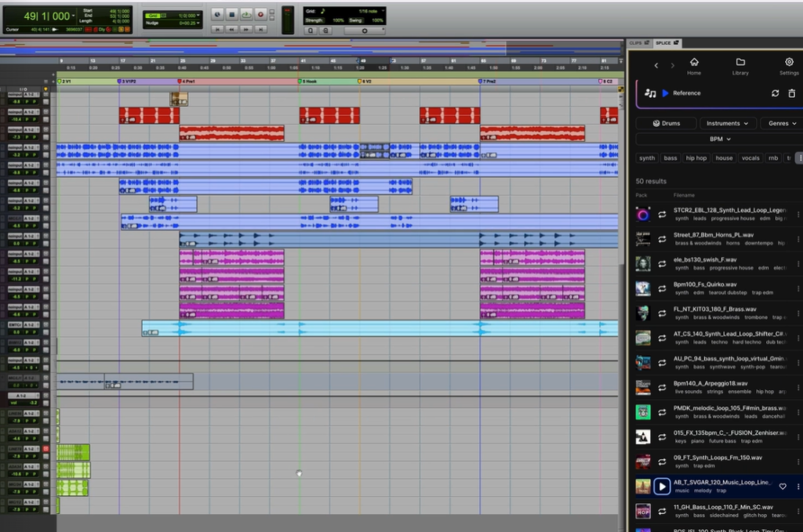Play the AB_T_SVGAR_120_Music_Loop sample

[662, 487]
